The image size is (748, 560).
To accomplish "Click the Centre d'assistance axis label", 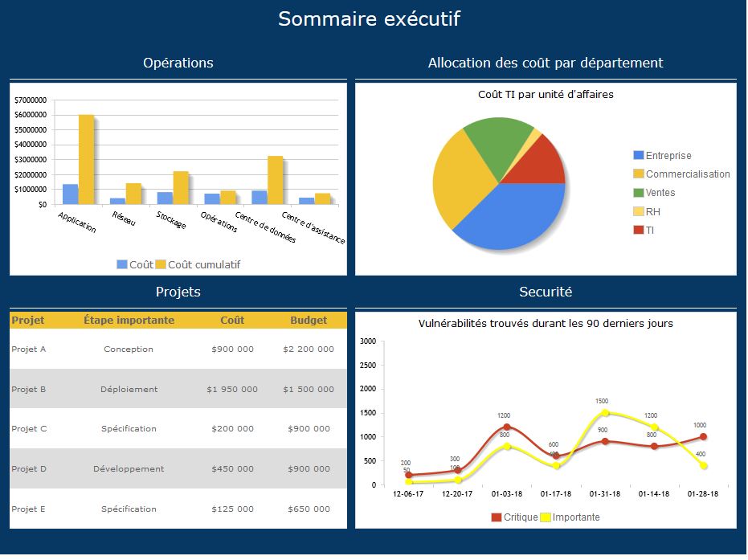I will pyautogui.click(x=313, y=227).
